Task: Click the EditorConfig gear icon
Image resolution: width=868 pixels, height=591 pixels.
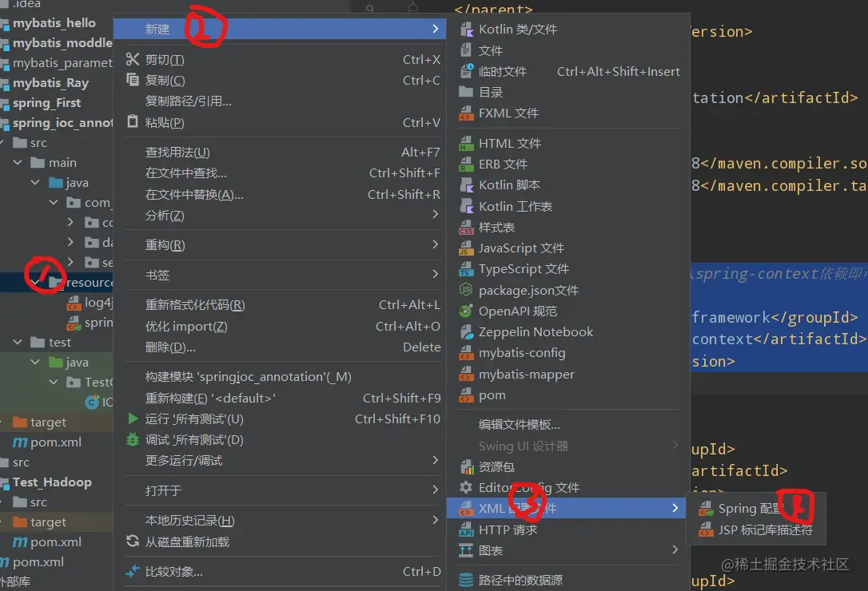Action: [466, 487]
